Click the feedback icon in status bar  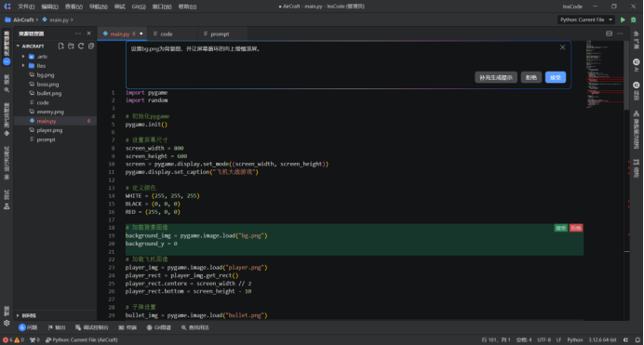click(626, 339)
